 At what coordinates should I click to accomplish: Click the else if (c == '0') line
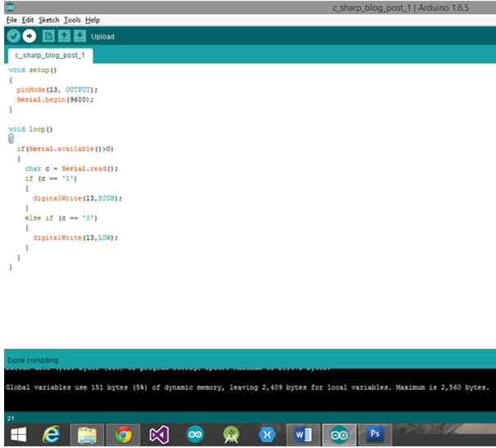click(x=61, y=218)
